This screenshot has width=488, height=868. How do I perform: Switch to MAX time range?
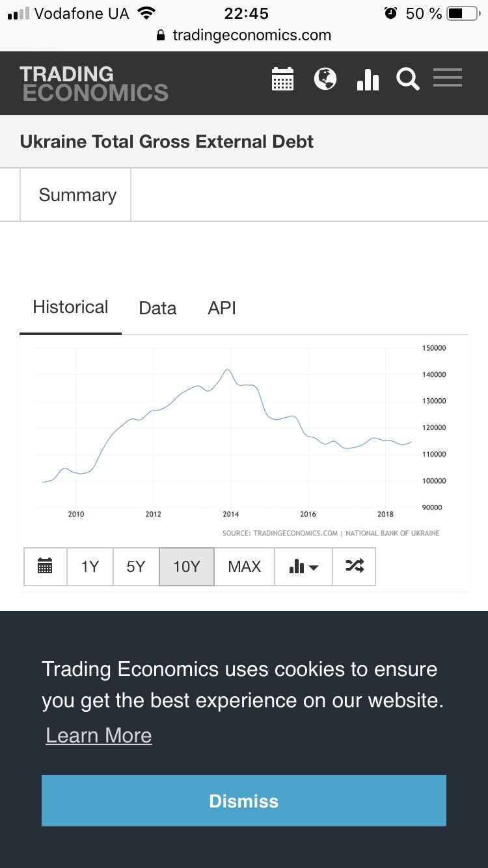point(245,567)
